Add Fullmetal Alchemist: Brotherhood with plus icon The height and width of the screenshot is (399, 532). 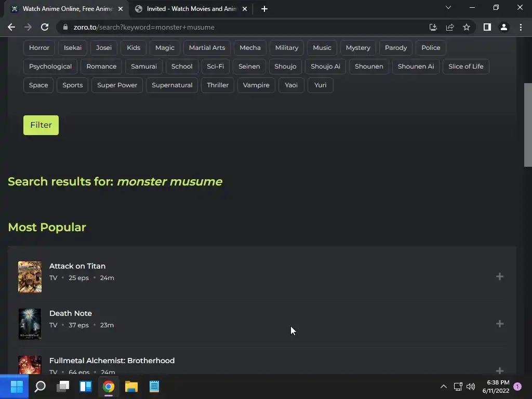[499, 370]
